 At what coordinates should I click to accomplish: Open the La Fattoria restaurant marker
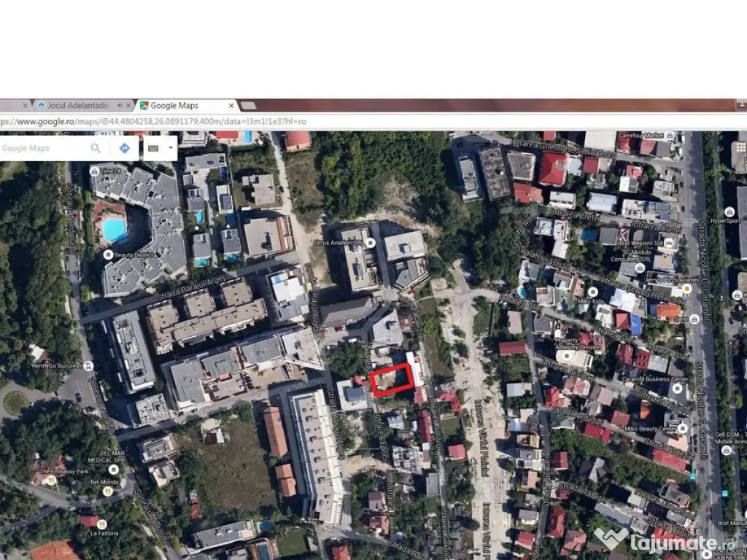(102, 524)
